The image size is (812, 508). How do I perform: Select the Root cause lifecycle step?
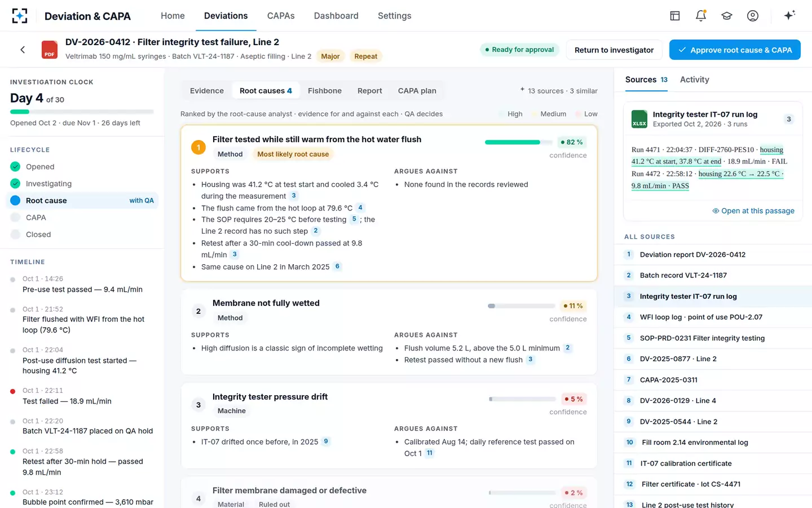82,200
